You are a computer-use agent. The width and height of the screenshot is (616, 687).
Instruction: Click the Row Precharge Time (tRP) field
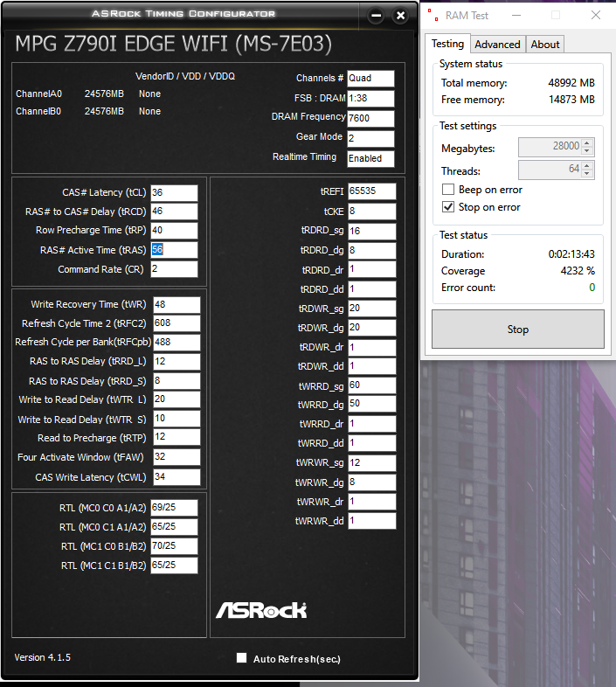[x=174, y=231]
